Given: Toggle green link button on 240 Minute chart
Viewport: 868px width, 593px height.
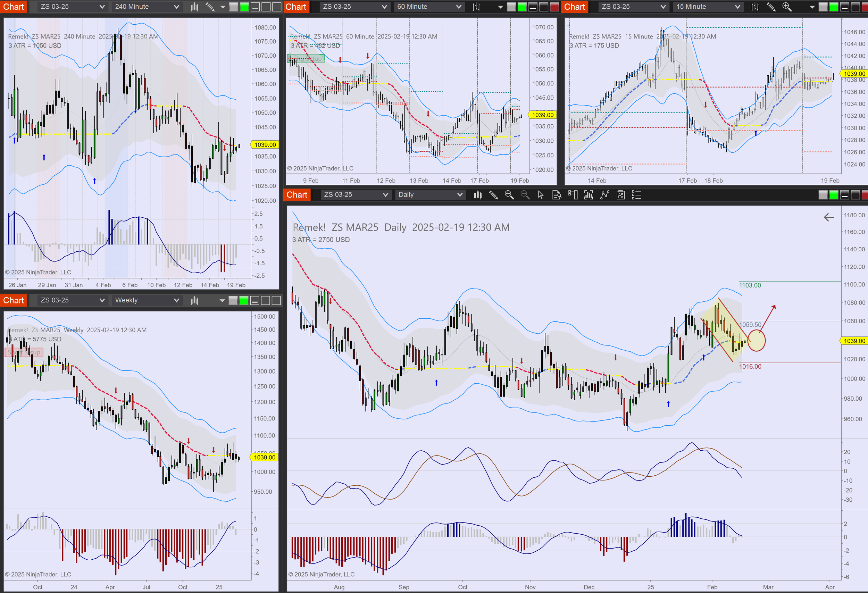Looking at the screenshot, I should [244, 7].
